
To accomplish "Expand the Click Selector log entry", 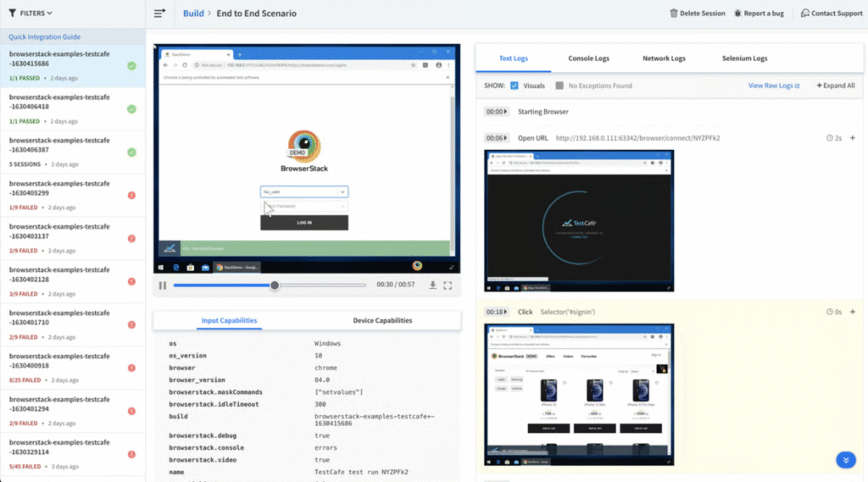I will (x=853, y=312).
